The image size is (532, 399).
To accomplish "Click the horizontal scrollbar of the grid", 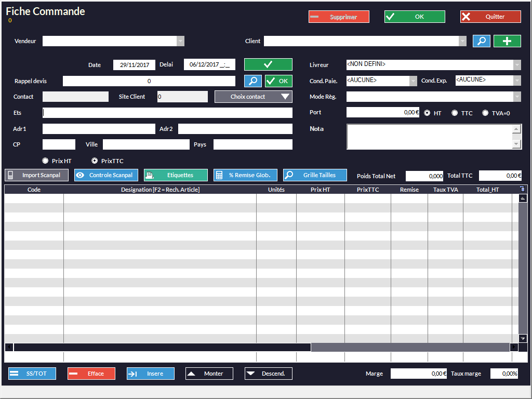I will pos(162,347).
